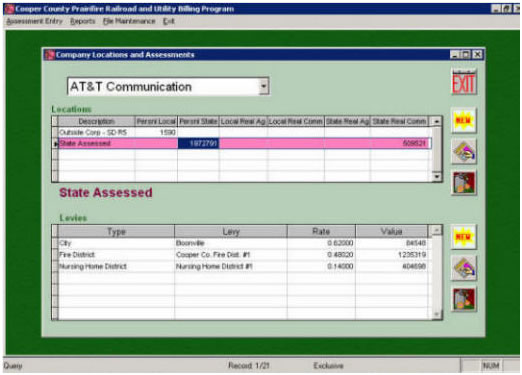Viewport: 522px width, 375px height.
Task: Select the Fire District levy type cell
Action: click(x=116, y=255)
